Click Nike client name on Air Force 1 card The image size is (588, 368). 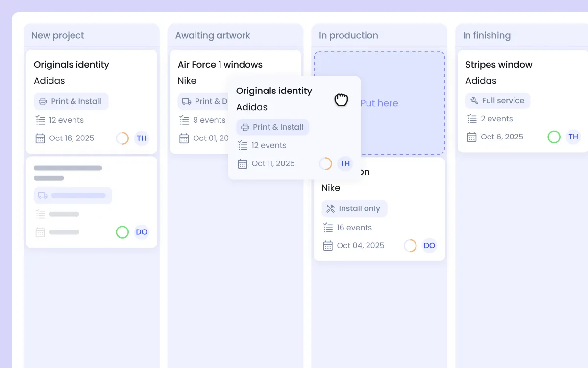[187, 81]
